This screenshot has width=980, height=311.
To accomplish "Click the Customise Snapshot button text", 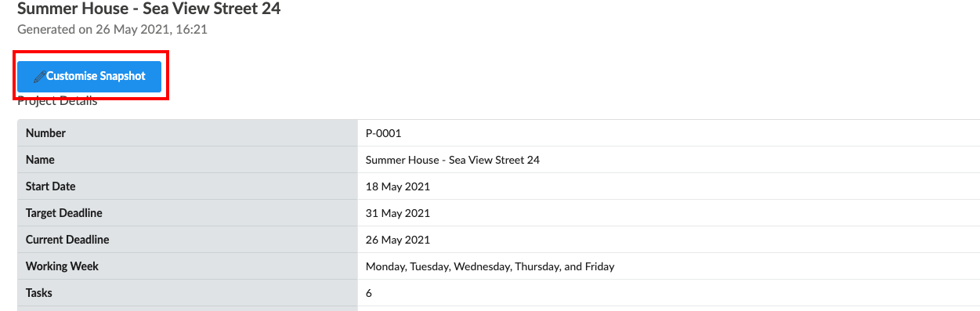I will pos(96,77).
